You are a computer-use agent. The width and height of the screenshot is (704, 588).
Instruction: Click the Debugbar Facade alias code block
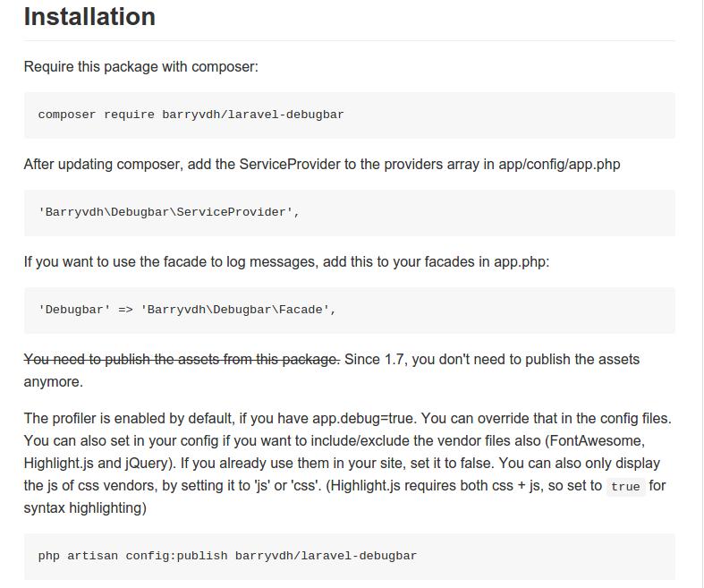(x=349, y=311)
